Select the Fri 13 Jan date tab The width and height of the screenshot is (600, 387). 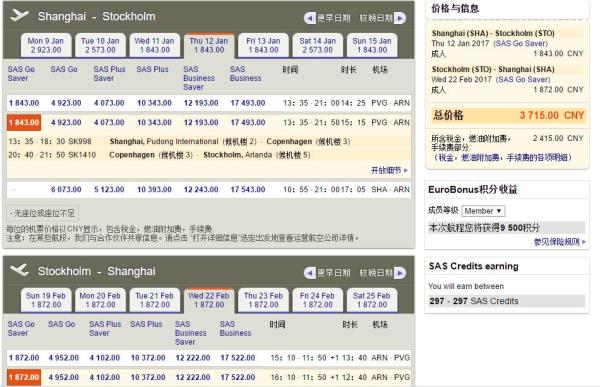tap(263, 46)
